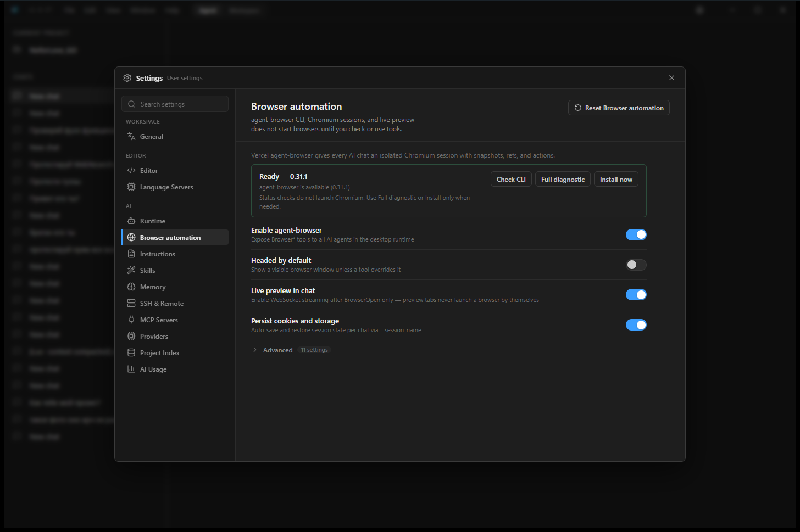Click Reset Browser automation button
Viewport: 800px width, 532px height.
point(619,108)
